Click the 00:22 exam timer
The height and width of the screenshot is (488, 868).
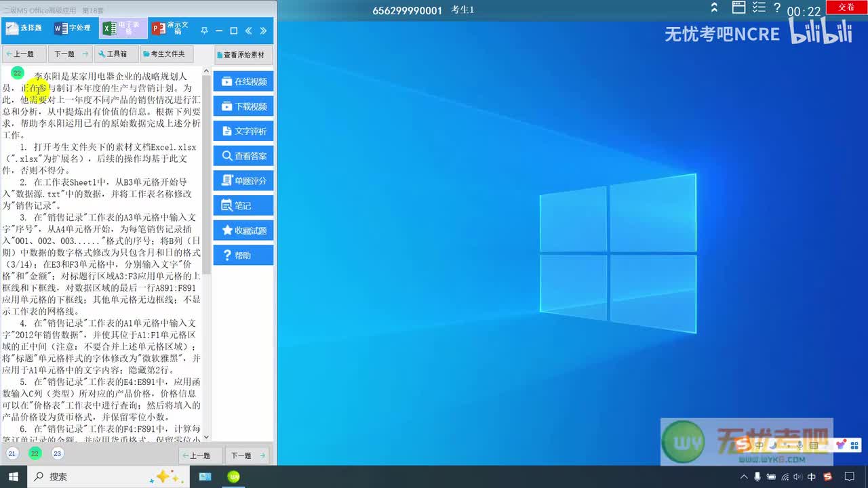click(x=804, y=12)
